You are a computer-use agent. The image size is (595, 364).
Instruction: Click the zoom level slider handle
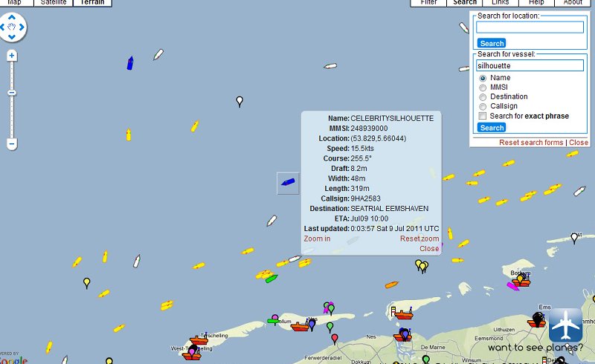(x=12, y=93)
